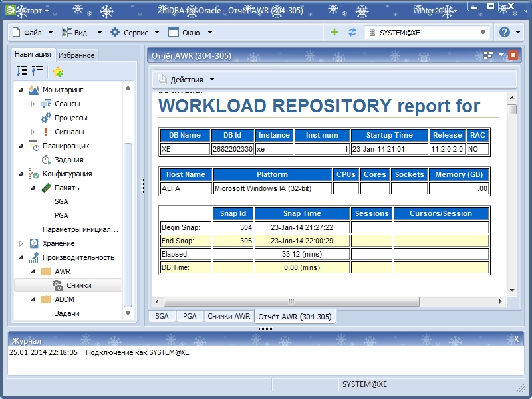The height and width of the screenshot is (399, 532).
Task: Open the Сервис menu
Action: pyautogui.click(x=135, y=32)
